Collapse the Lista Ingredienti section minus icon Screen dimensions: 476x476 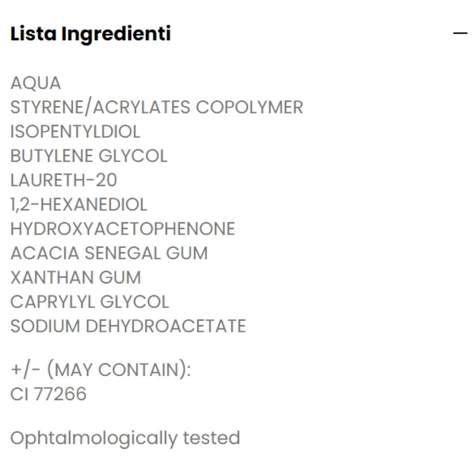coord(460,33)
